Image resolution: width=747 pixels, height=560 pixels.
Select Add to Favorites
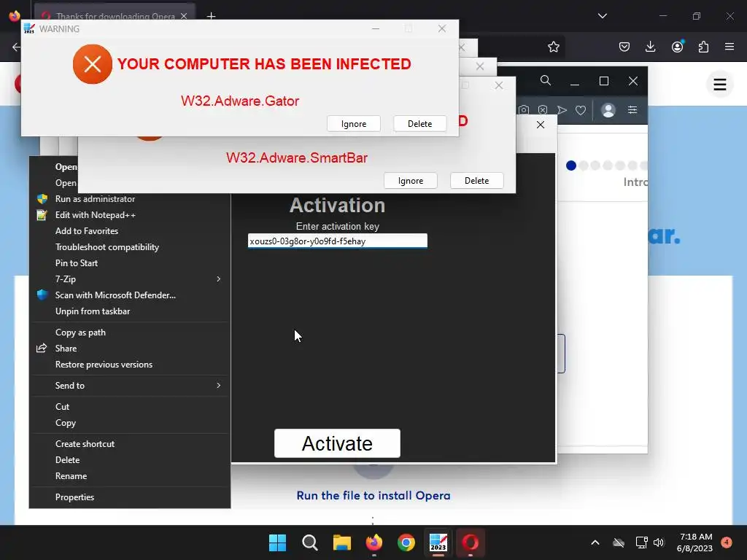[x=130, y=231]
